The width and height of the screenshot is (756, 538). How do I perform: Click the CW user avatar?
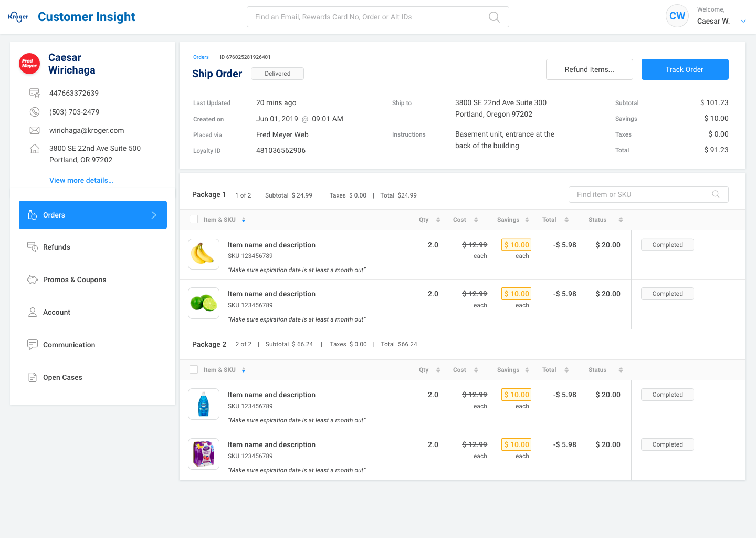point(677,16)
